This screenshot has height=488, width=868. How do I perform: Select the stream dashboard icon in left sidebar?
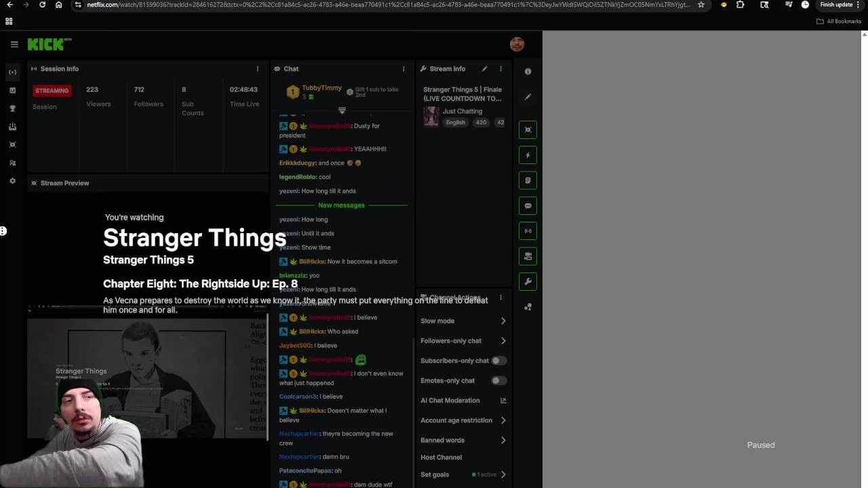coord(12,72)
